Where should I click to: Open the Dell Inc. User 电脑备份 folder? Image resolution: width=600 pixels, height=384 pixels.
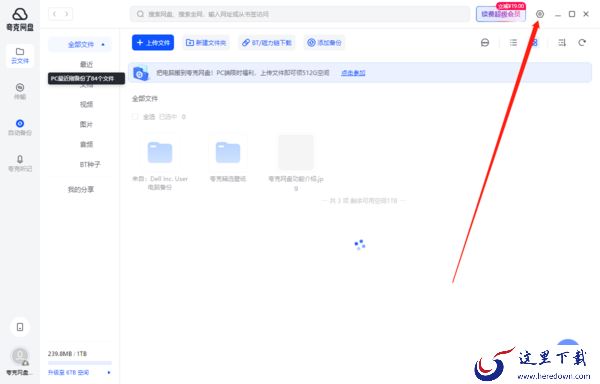[160, 152]
